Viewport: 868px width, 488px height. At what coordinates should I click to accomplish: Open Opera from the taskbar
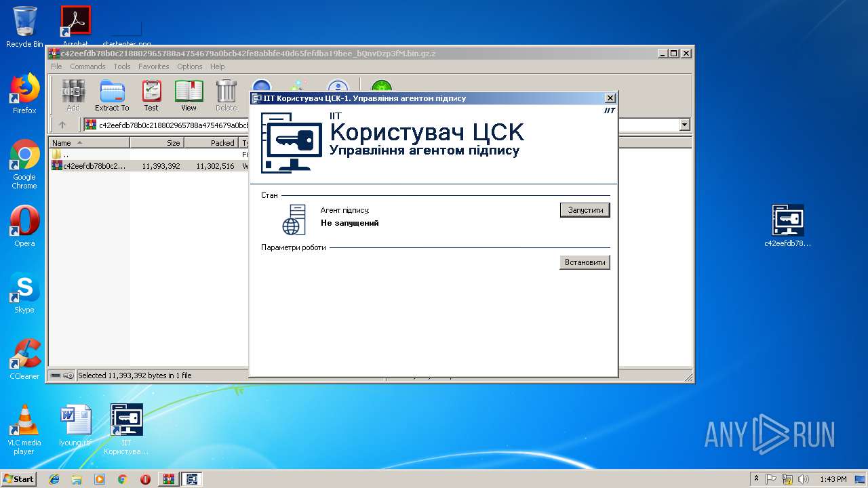145,479
